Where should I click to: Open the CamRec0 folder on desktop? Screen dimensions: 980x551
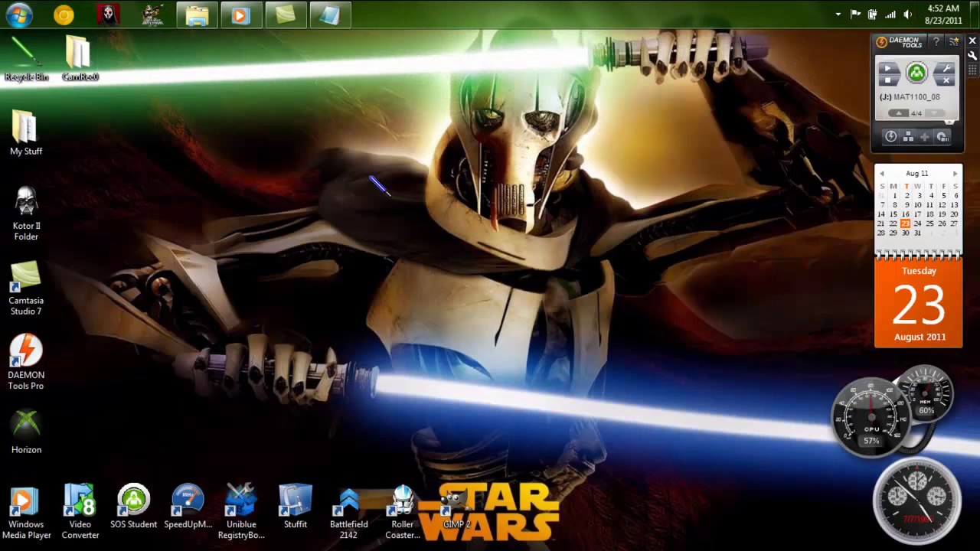pos(80,58)
